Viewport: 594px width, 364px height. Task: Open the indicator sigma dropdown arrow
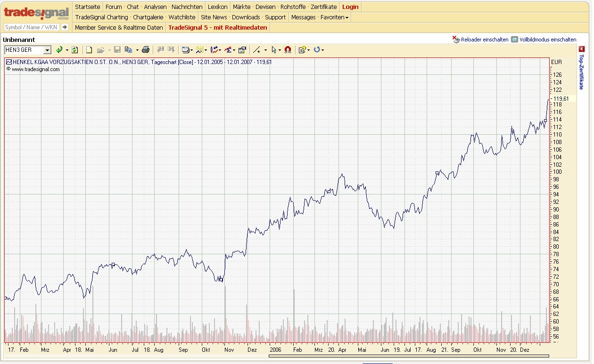point(234,50)
